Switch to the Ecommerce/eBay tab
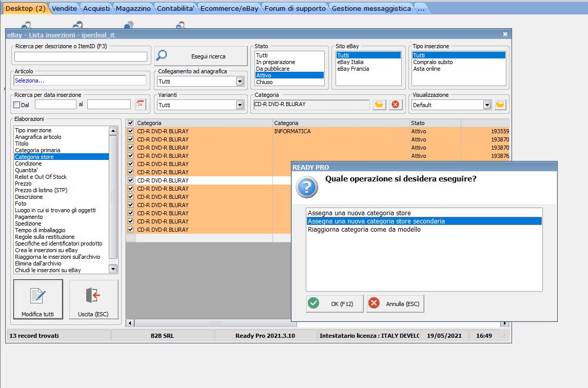Screen dimensions: 588x388 click(x=229, y=8)
